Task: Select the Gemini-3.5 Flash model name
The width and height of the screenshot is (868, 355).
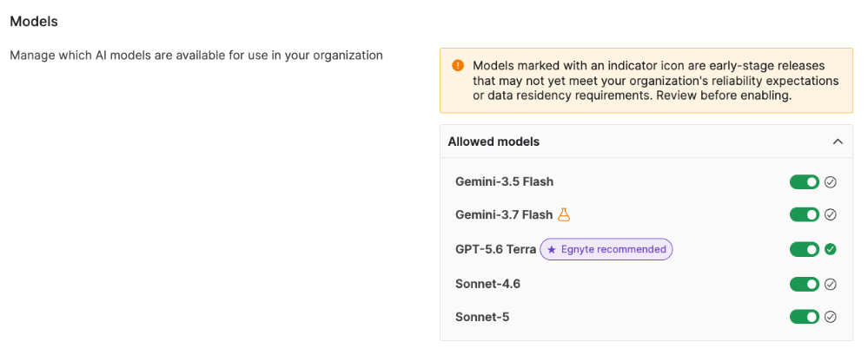Action: (504, 181)
